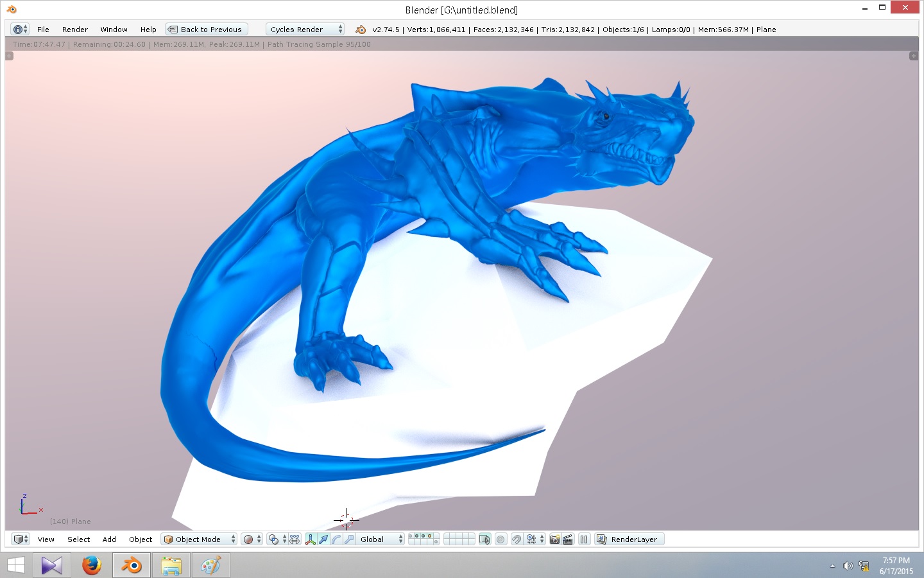The height and width of the screenshot is (578, 924).
Task: Click the Blender logo splash icon in header
Action: 361,30
